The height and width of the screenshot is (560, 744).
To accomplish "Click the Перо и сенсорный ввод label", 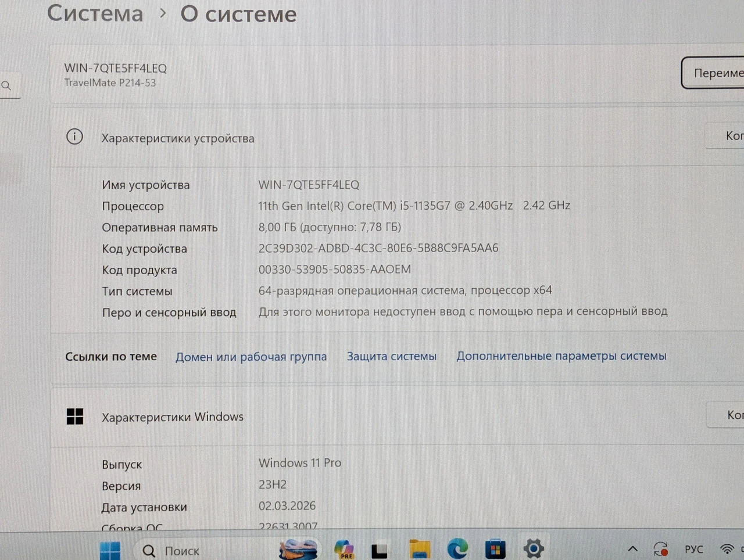I will coord(169,313).
